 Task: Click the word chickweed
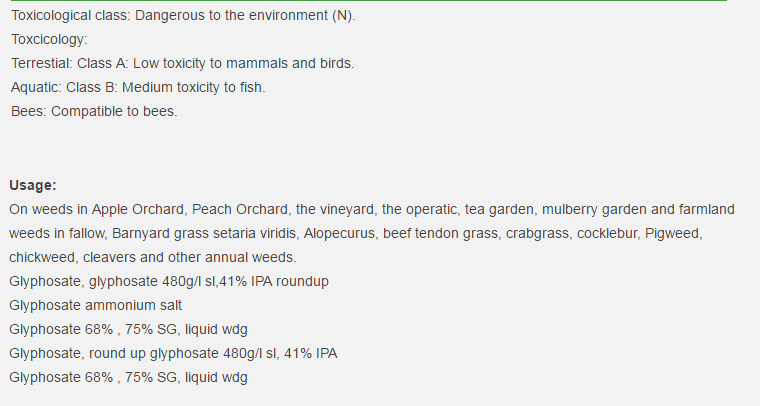coord(42,257)
